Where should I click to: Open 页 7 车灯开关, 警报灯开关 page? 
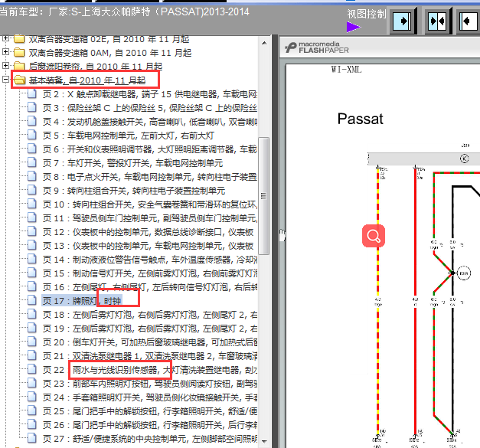pos(133,163)
